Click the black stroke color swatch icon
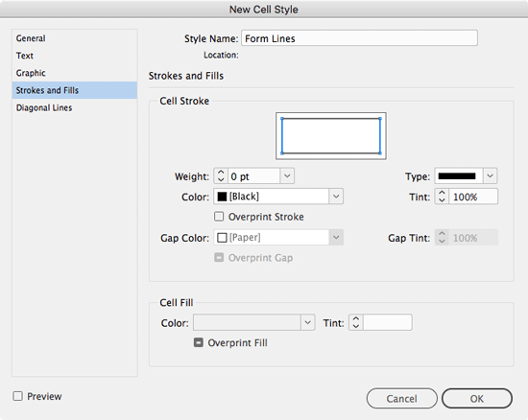 click(x=222, y=197)
